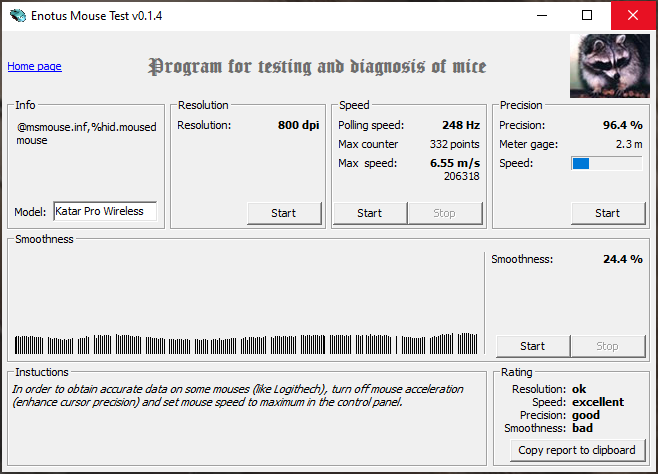
Task: Click the smoothness bar graph
Action: tap(246, 344)
